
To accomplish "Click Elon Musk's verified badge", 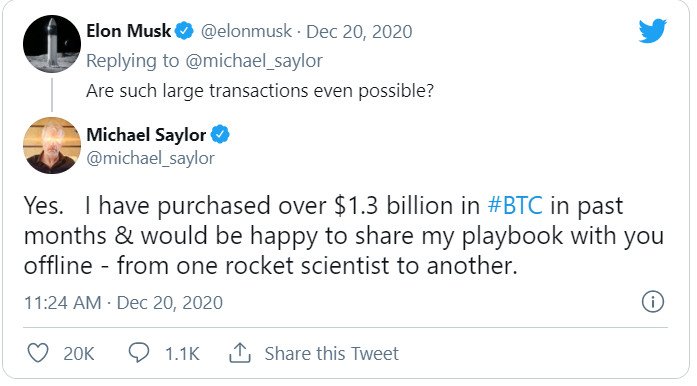I will click(x=184, y=31).
